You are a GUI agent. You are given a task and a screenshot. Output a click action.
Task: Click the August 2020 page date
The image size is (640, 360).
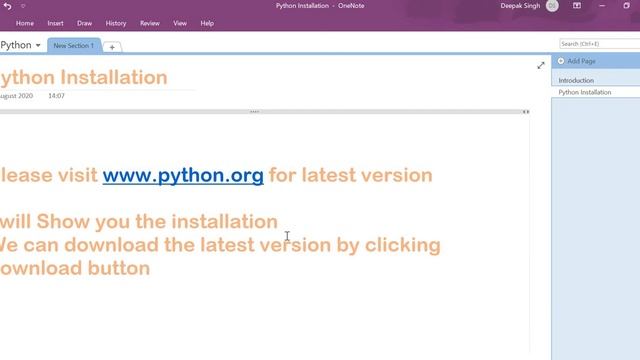[x=16, y=96]
